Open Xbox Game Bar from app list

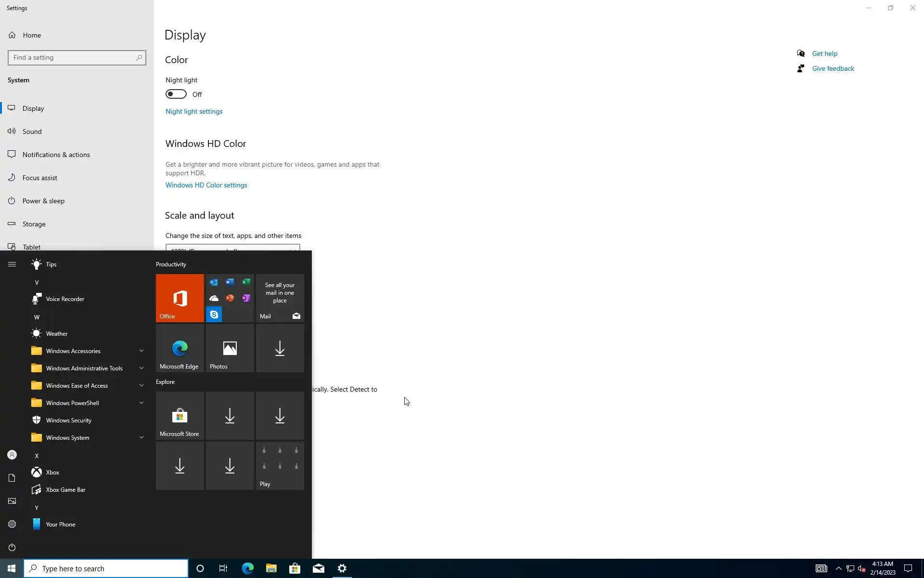pyautogui.click(x=65, y=490)
